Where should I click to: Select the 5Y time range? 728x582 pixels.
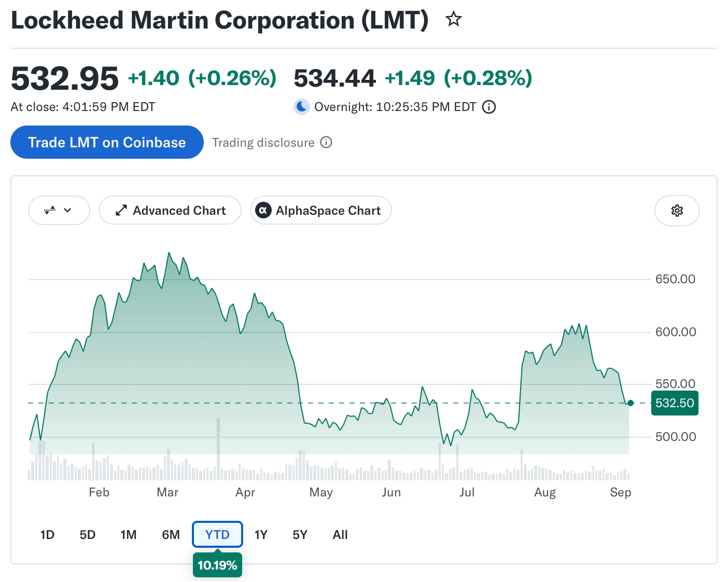pos(300,535)
